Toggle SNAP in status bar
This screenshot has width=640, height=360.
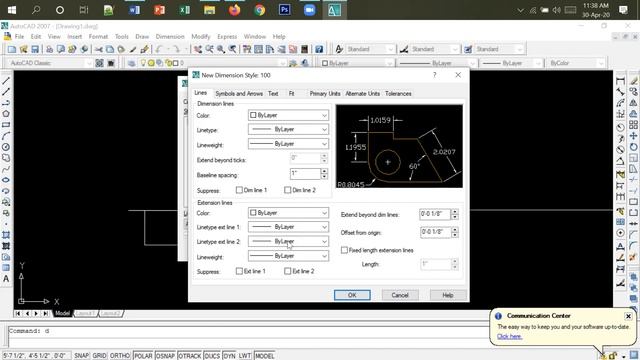[81, 356]
